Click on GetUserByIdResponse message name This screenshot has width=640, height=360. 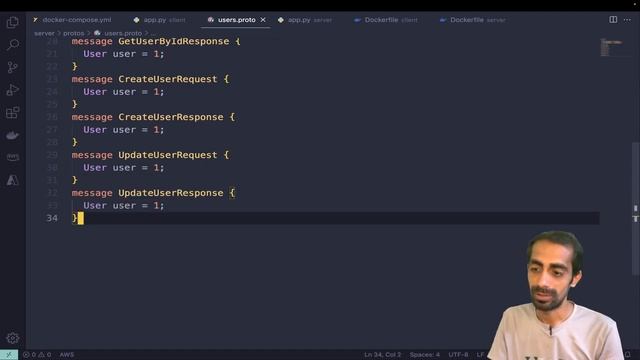pos(174,41)
